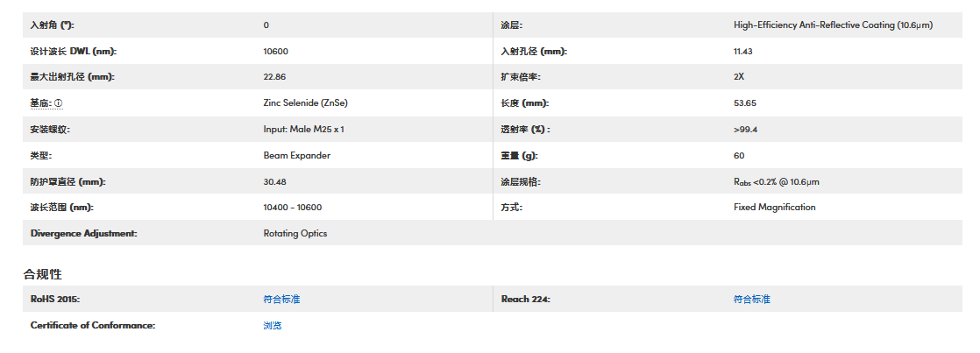Click the Divergence Adjustment label
The width and height of the screenshot is (980, 353).
coord(84,234)
